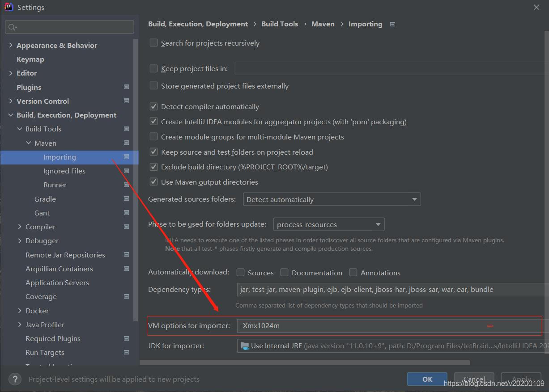Click project-level icon next to Runner

(x=126, y=185)
